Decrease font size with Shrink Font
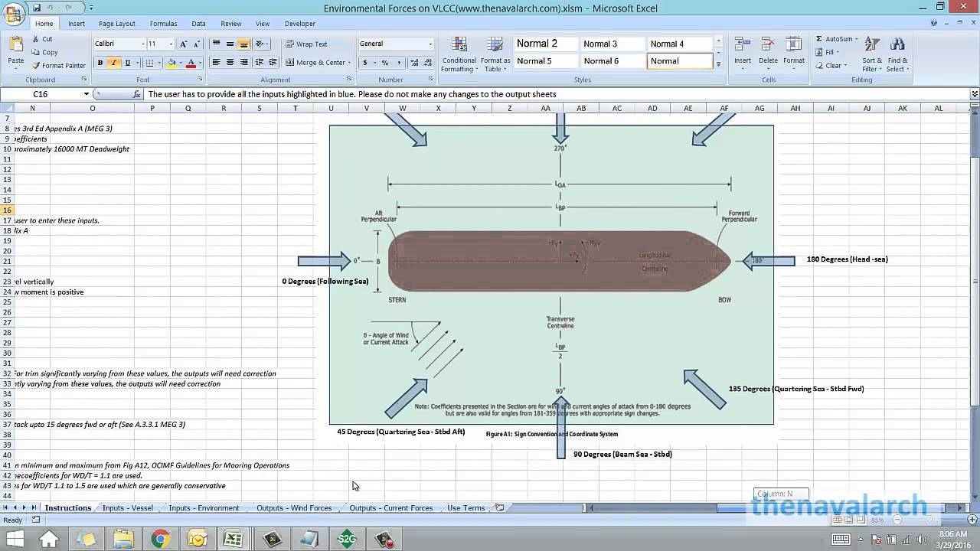 [196, 44]
